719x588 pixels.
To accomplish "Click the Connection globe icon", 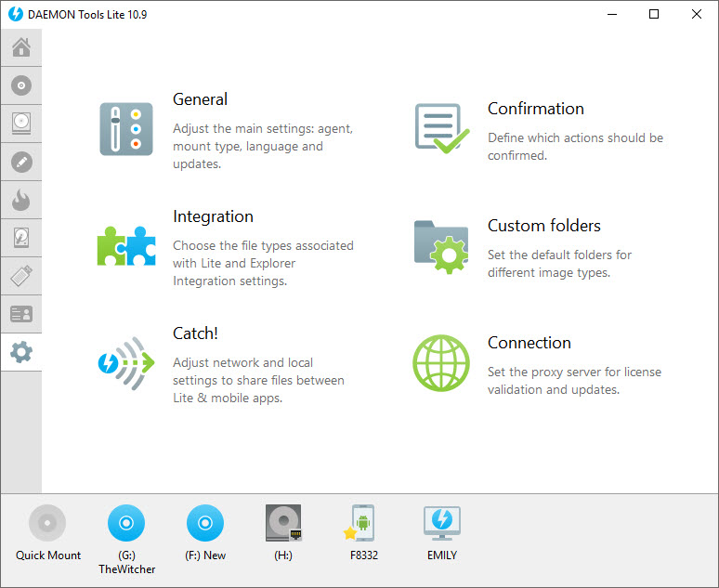I will pos(441,363).
